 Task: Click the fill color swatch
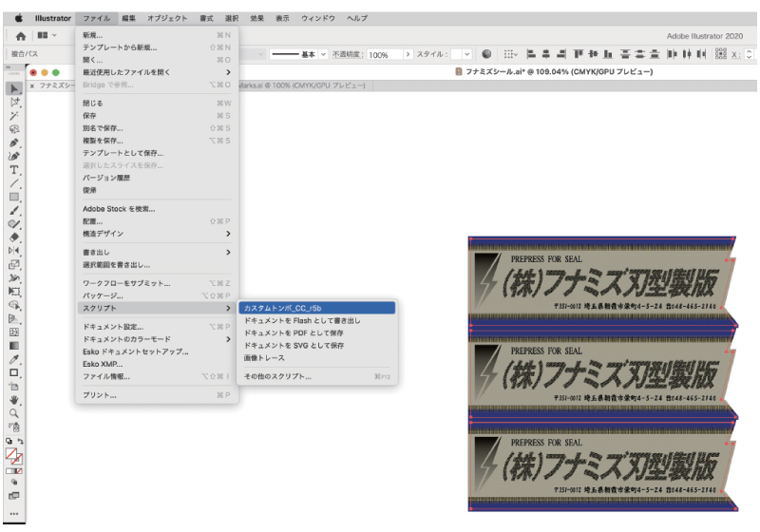tap(11, 454)
